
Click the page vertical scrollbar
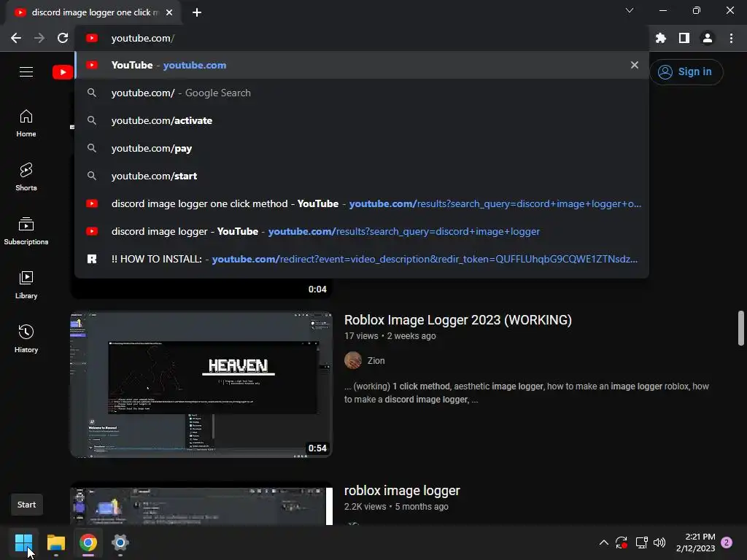pos(741,328)
